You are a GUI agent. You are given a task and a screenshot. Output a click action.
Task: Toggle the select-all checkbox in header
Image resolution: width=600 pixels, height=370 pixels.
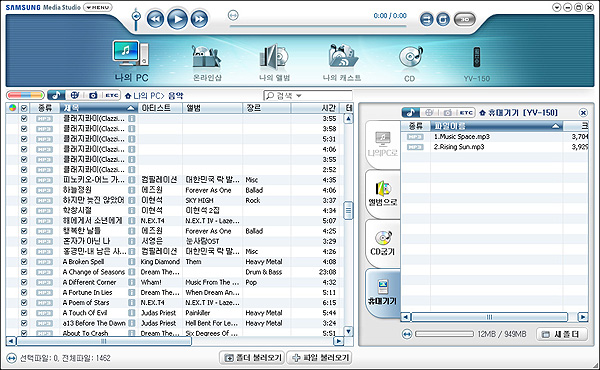(24, 108)
